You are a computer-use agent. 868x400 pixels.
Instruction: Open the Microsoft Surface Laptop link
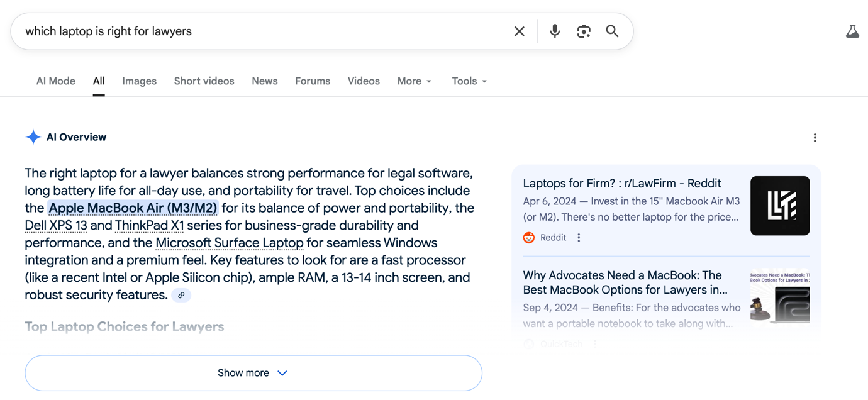tap(229, 243)
